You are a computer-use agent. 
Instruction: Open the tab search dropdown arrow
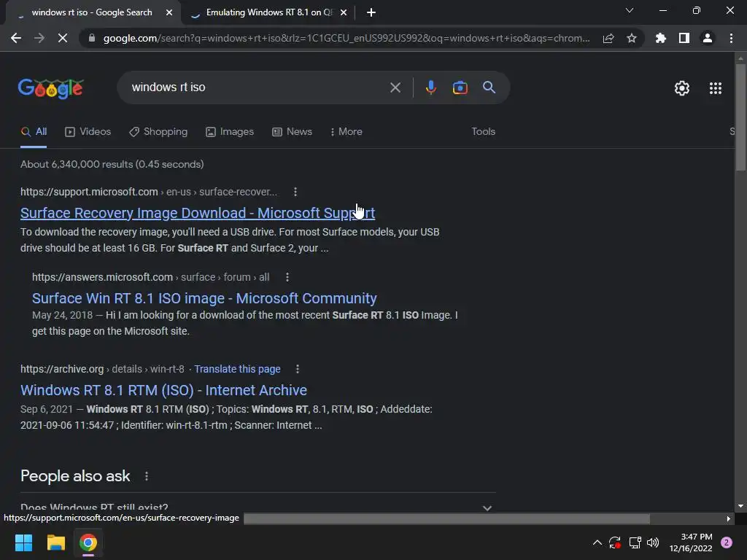tap(630, 10)
